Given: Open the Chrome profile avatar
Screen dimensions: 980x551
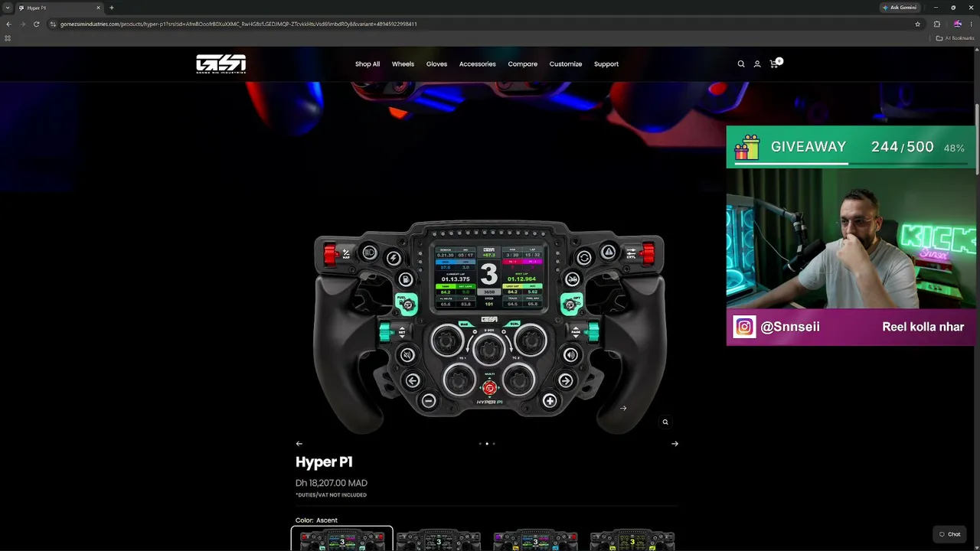Looking at the screenshot, I should point(957,24).
